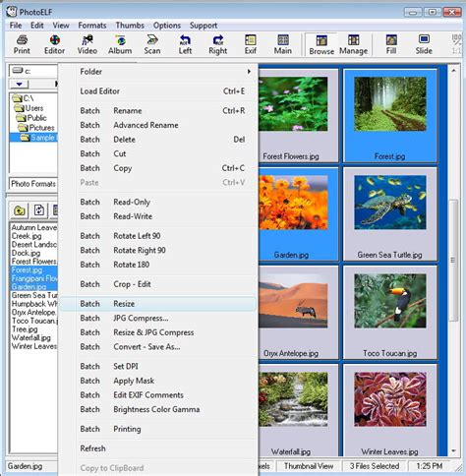
Task: Click the refresh page icon above file list
Action: 39,210
